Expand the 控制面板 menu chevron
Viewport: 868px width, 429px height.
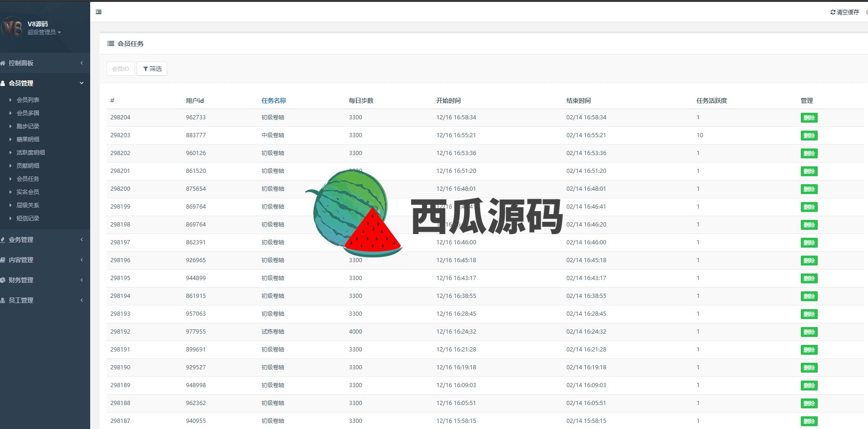pyautogui.click(x=82, y=63)
